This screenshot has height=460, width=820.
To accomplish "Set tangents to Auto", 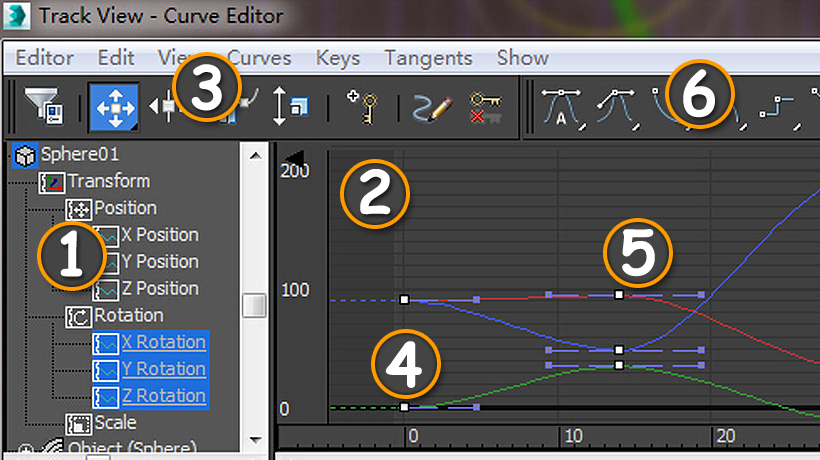I will 564,109.
